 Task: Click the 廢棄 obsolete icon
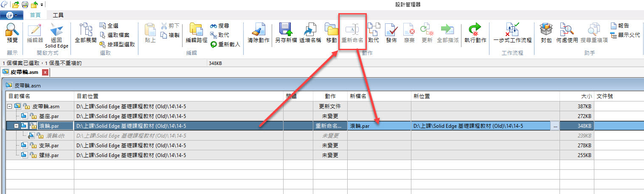pos(409,30)
